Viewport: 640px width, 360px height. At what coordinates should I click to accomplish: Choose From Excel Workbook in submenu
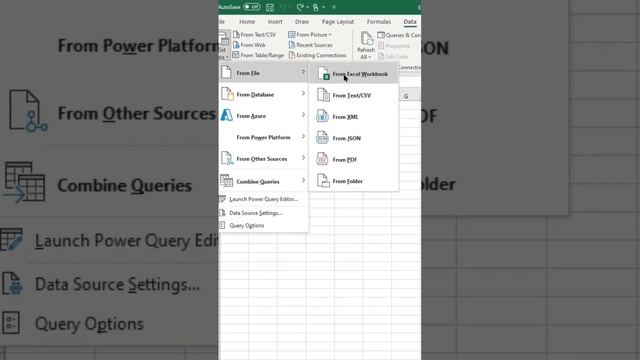[353, 74]
